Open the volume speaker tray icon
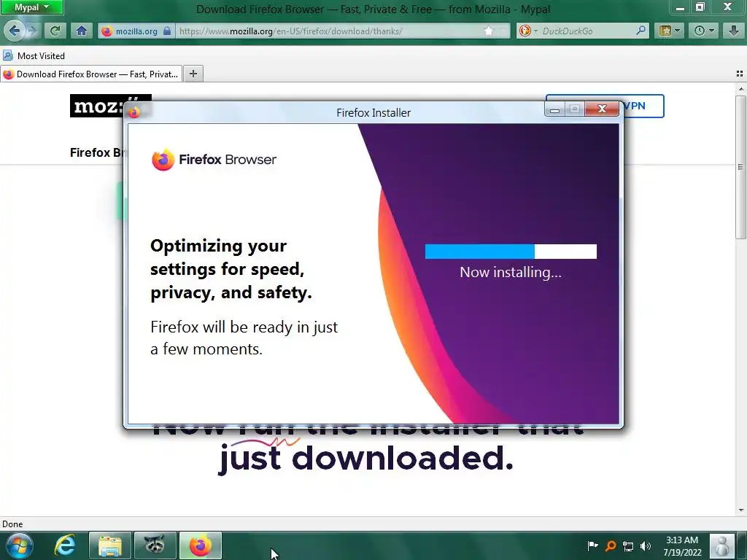Image resolution: width=747 pixels, height=560 pixels. (x=646, y=546)
